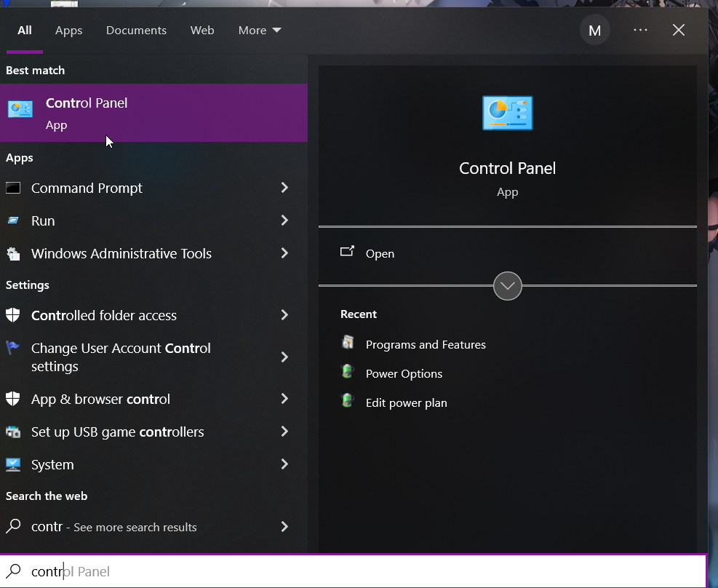Open the M user account avatar
Image resolution: width=718 pixels, height=588 pixels.
click(594, 31)
